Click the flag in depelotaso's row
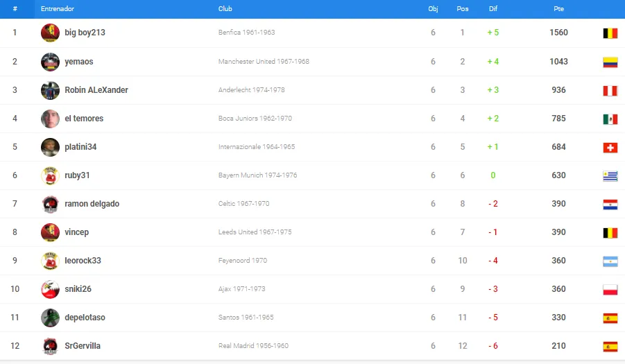625x364 pixels. pyautogui.click(x=610, y=318)
